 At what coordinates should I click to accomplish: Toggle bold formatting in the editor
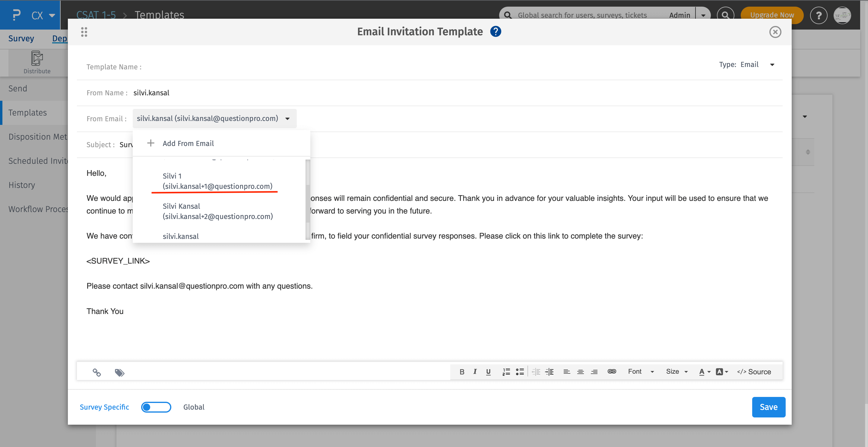462,372
